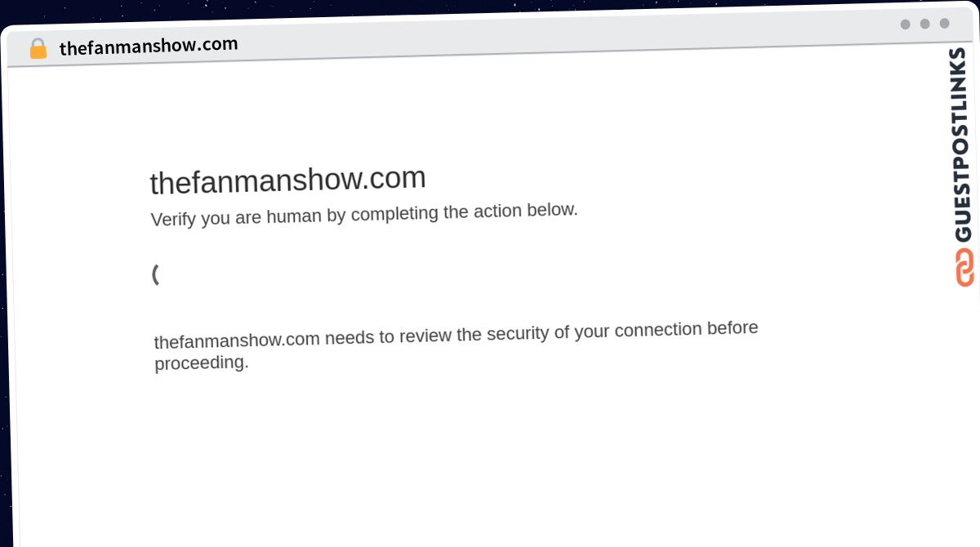
Task: Click the rightmost gray window dot
Action: click(x=944, y=23)
